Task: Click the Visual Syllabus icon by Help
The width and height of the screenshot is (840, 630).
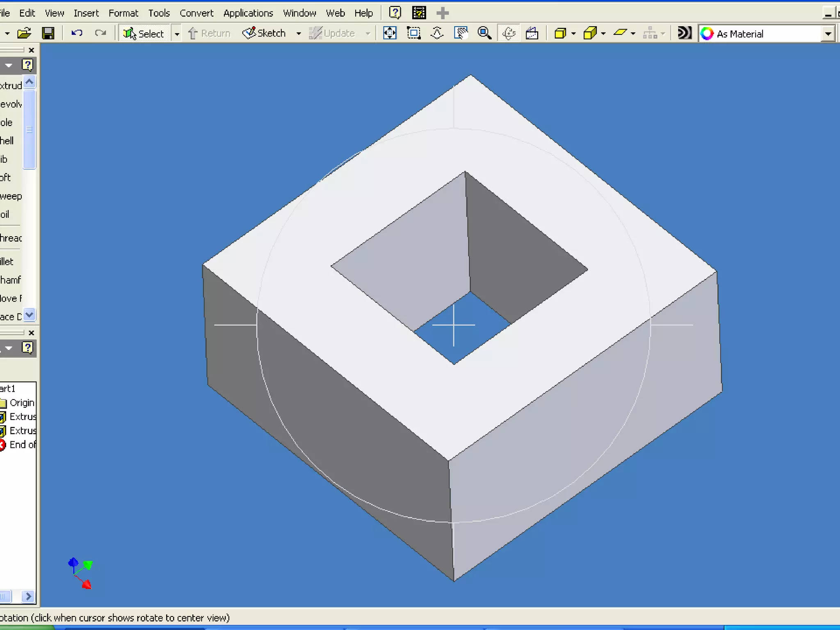Action: coord(419,13)
